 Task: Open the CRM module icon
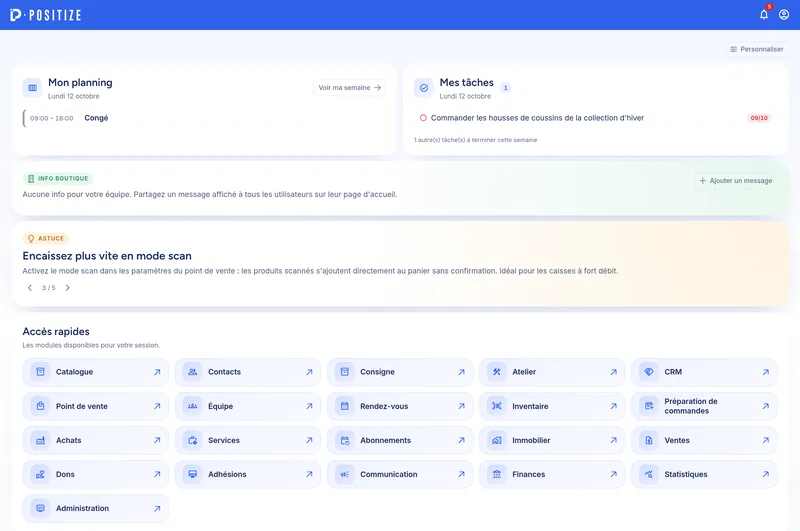coord(648,372)
